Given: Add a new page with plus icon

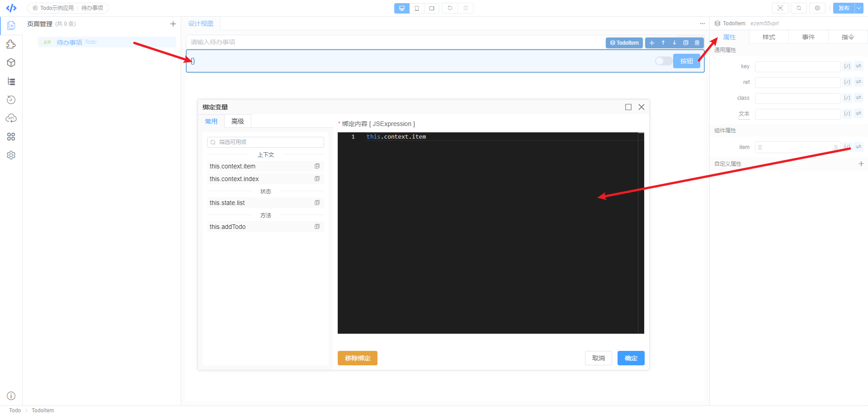Looking at the screenshot, I should click(x=173, y=24).
